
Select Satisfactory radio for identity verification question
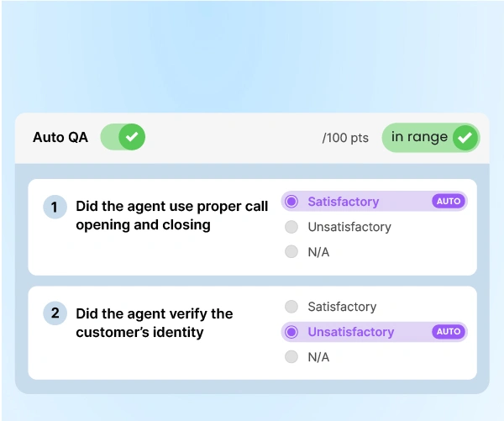point(291,307)
